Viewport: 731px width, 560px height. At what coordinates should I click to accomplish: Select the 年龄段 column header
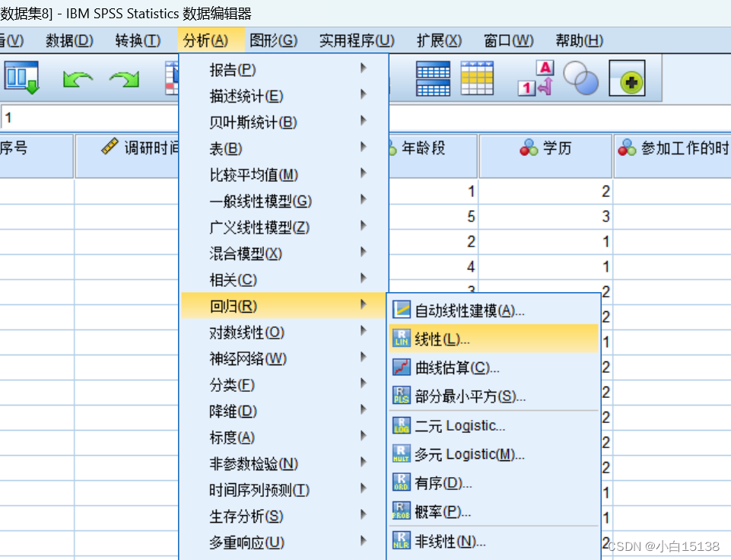(433, 156)
